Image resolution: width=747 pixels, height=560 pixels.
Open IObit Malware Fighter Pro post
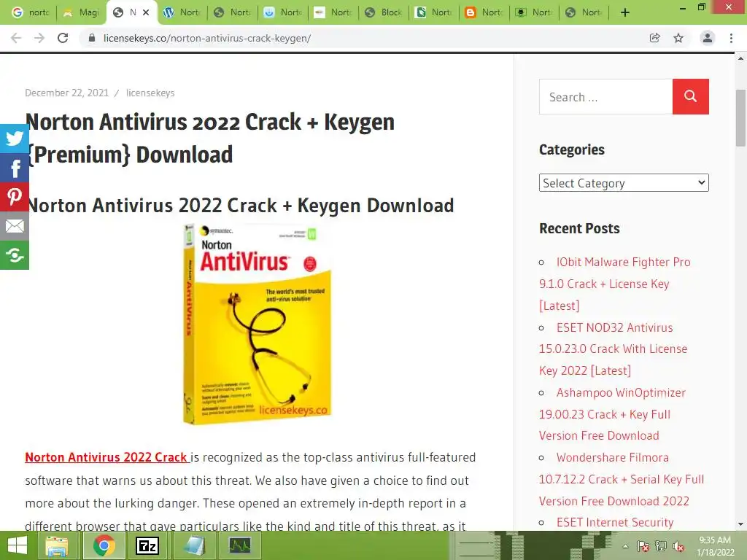coord(614,284)
